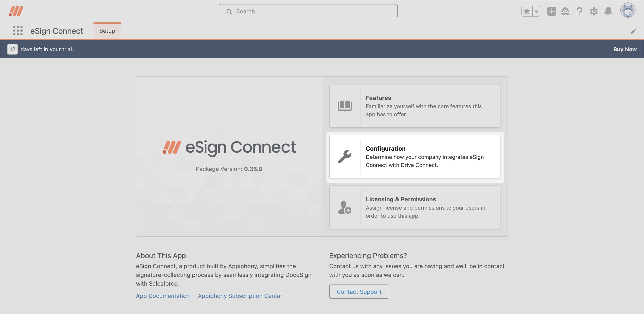Open the user profile avatar
644x314 pixels.
pos(627,11)
